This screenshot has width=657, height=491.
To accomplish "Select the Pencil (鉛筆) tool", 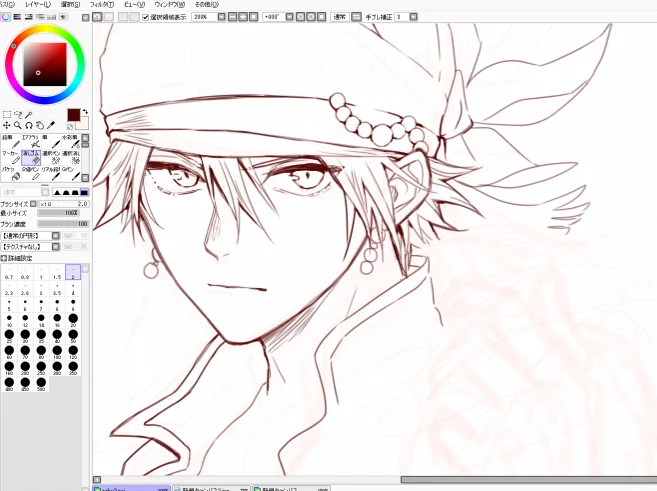I will (x=11, y=142).
